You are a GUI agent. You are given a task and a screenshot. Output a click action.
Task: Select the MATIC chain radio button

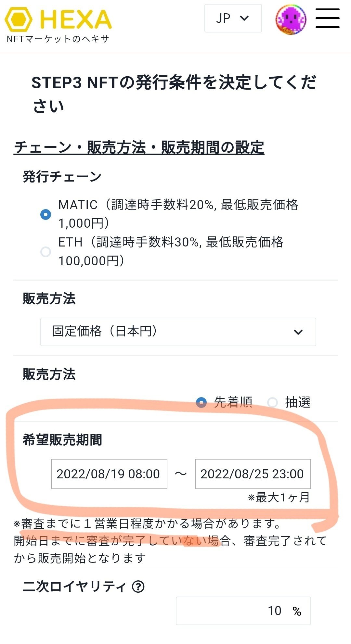[x=45, y=214]
